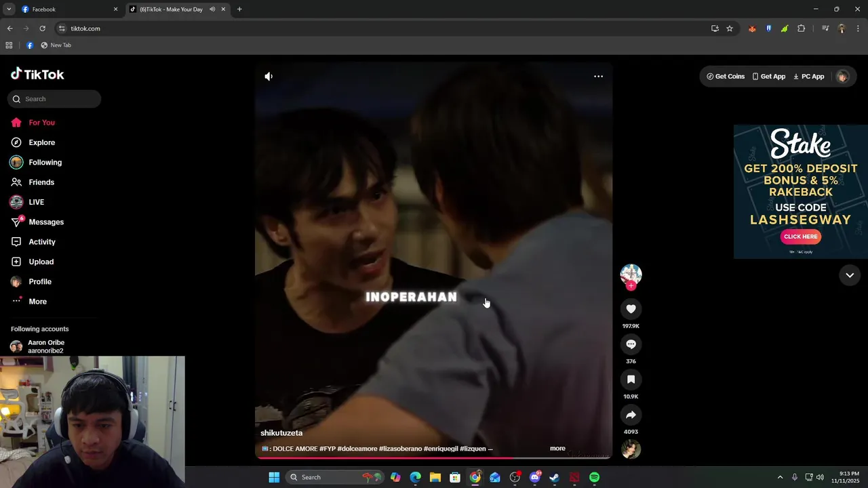This screenshot has width=868, height=488.
Task: Click the #dolceamore hashtag in the caption
Action: 357,449
